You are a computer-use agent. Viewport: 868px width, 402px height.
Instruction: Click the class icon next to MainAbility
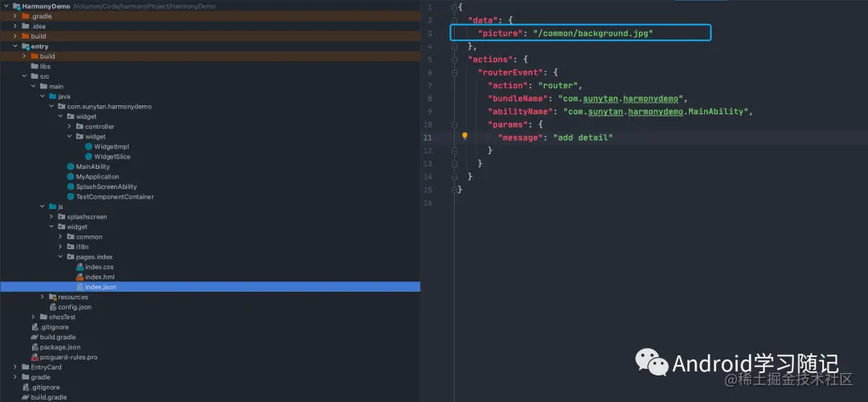click(70, 166)
